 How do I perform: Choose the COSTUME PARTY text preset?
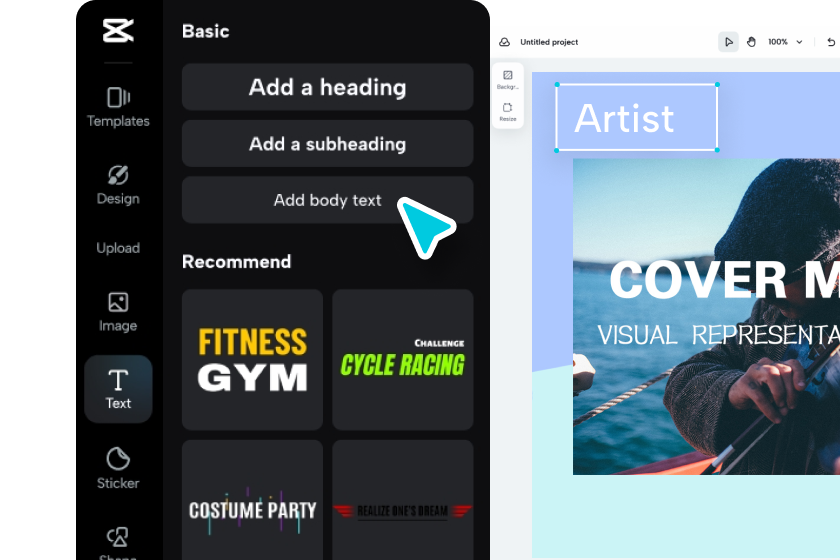click(252, 500)
